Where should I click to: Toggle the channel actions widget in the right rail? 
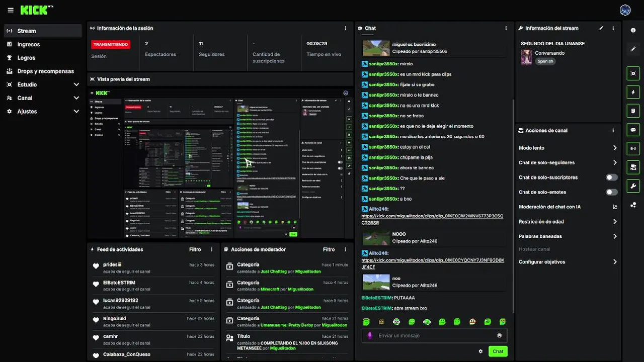633,167
